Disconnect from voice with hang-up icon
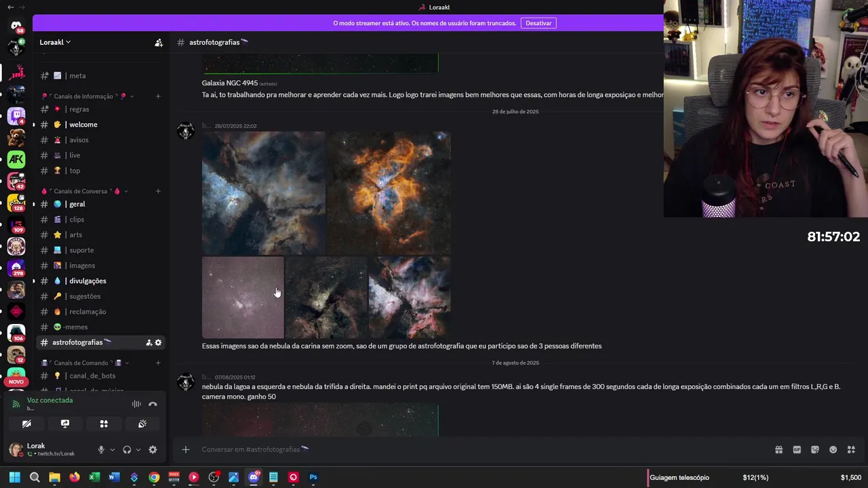 tap(153, 404)
